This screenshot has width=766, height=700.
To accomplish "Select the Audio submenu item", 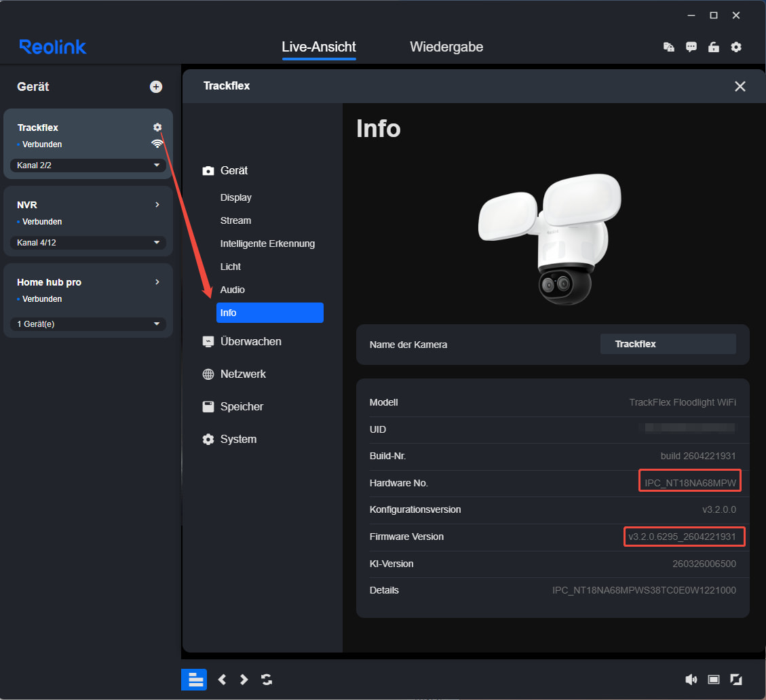I will (x=233, y=290).
